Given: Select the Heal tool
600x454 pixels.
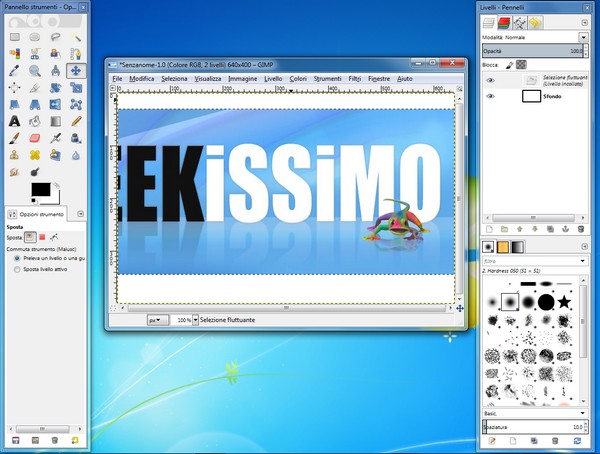Looking at the screenshot, I should [x=35, y=155].
